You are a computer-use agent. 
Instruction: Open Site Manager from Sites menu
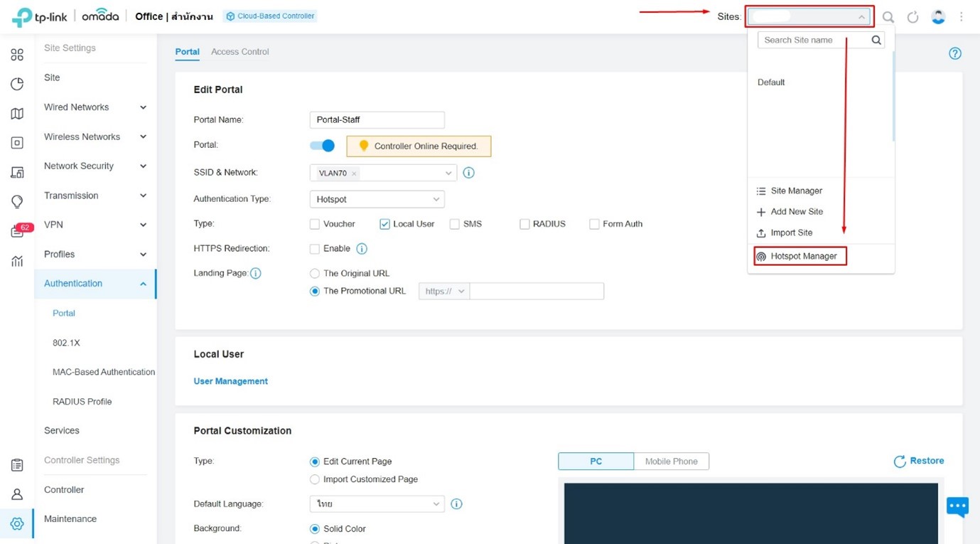pos(790,191)
